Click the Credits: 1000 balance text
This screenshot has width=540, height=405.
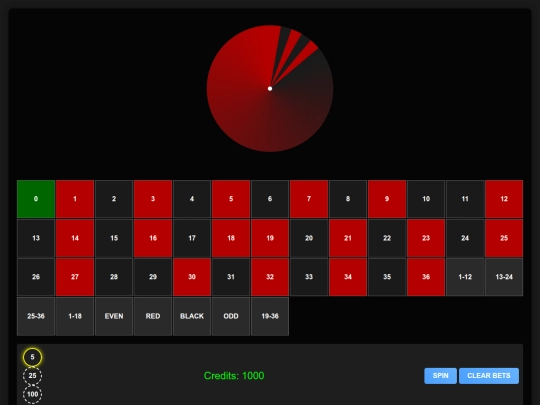pyautogui.click(x=234, y=376)
